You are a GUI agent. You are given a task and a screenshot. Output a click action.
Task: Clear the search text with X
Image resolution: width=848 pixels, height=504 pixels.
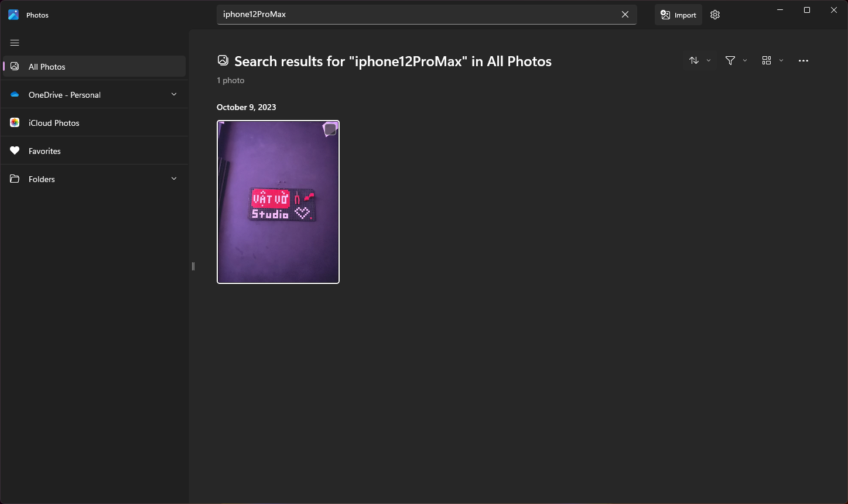coord(625,15)
